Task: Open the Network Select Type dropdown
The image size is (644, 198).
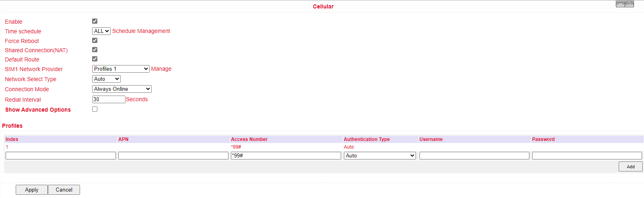Action: point(106,79)
